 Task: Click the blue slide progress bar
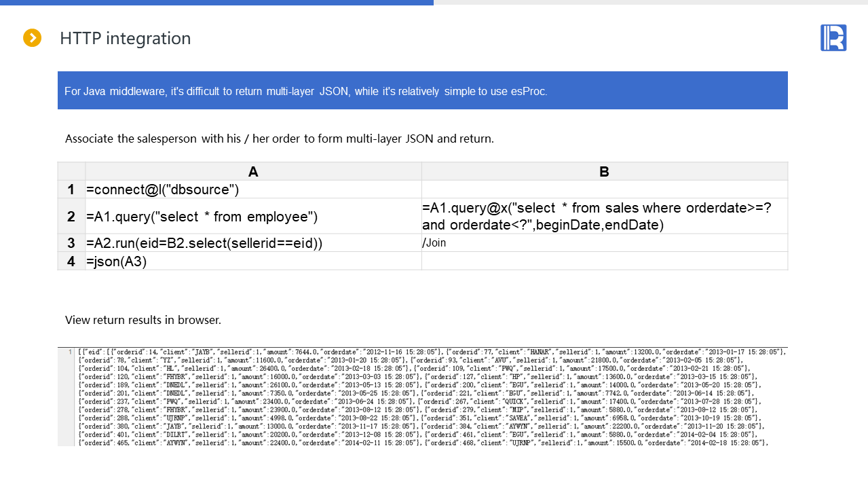tap(216, 2)
